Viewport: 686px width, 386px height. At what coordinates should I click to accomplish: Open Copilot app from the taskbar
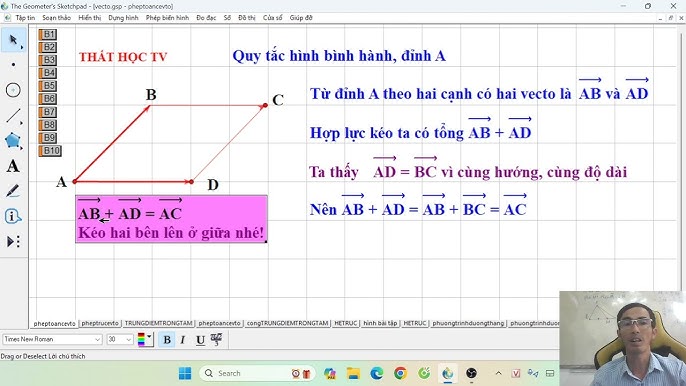pos(330,373)
